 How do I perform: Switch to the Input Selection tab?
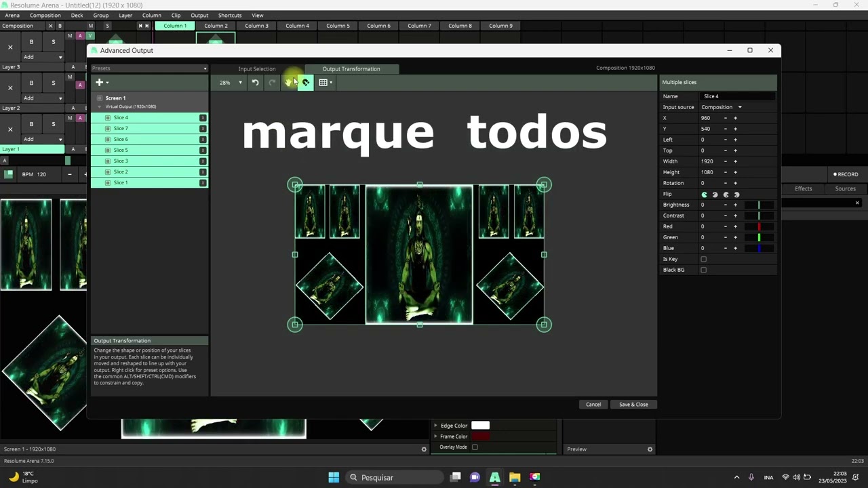(257, 68)
